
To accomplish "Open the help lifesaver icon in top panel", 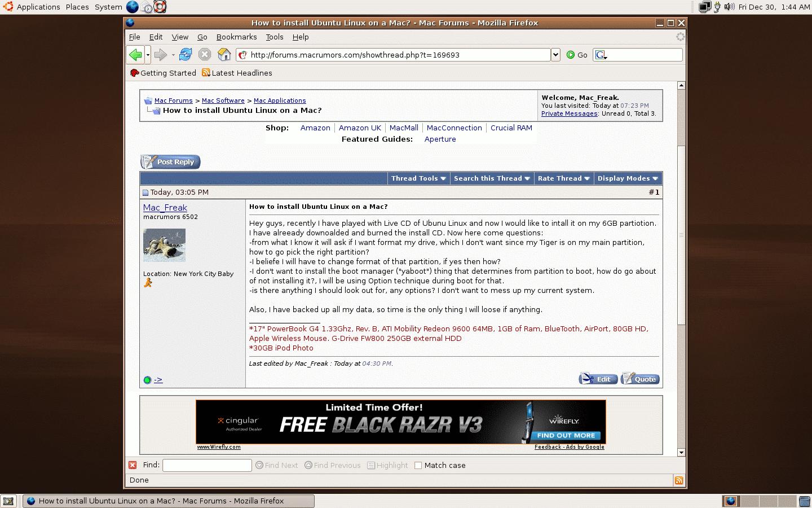I will [160, 7].
